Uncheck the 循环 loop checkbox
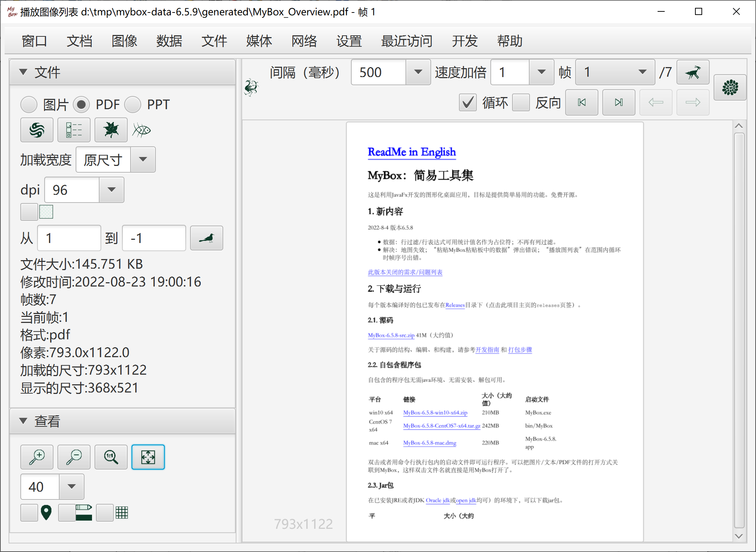This screenshot has width=756, height=552. click(x=468, y=102)
